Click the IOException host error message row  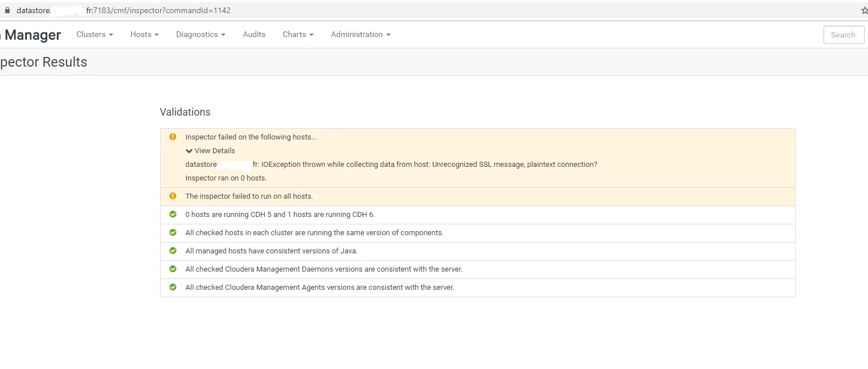[391, 165]
